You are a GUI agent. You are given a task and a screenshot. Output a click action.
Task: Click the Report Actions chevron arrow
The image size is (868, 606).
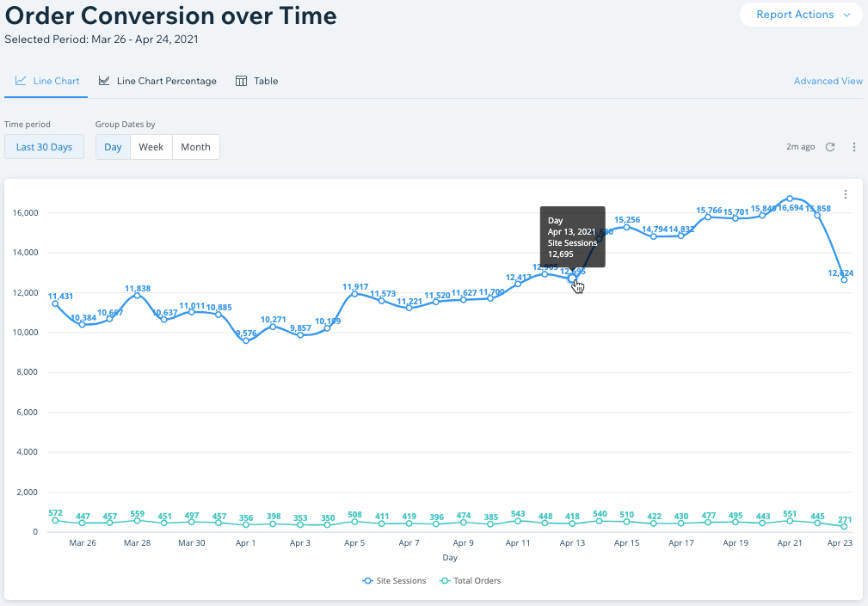coord(847,15)
